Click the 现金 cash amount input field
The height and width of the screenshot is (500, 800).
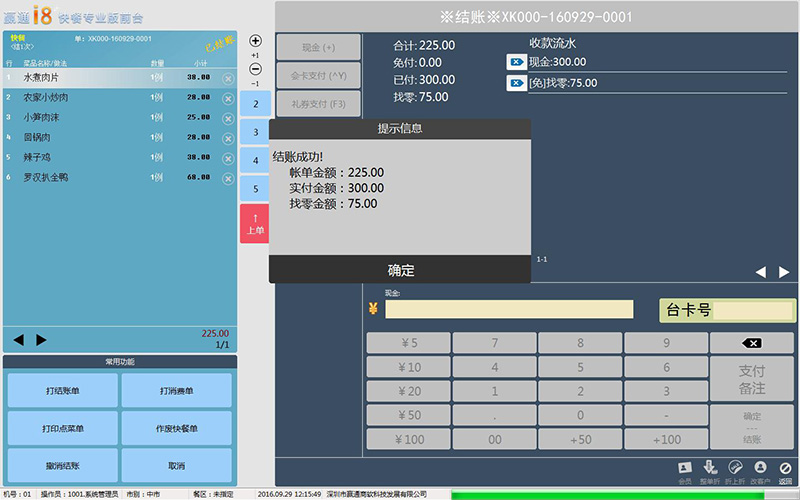508,310
